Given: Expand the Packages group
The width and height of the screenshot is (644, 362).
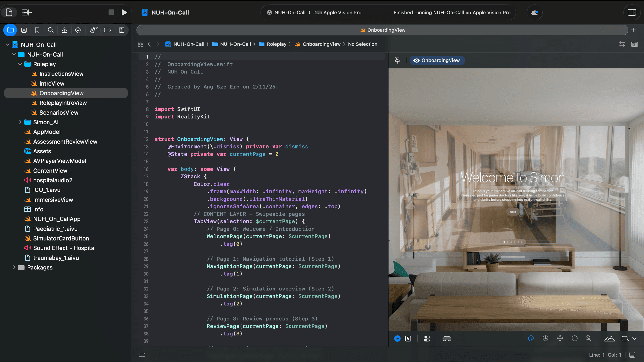Looking at the screenshot, I should 14,267.
